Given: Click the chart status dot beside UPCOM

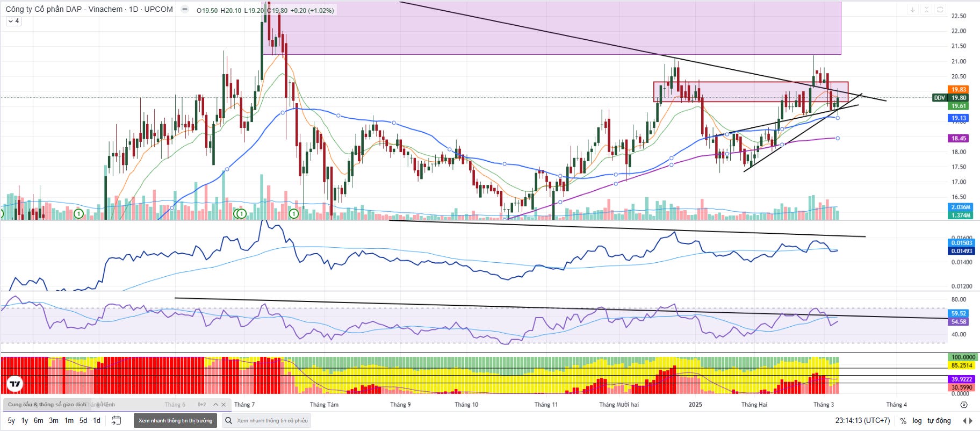Looking at the screenshot, I should pos(185,10).
